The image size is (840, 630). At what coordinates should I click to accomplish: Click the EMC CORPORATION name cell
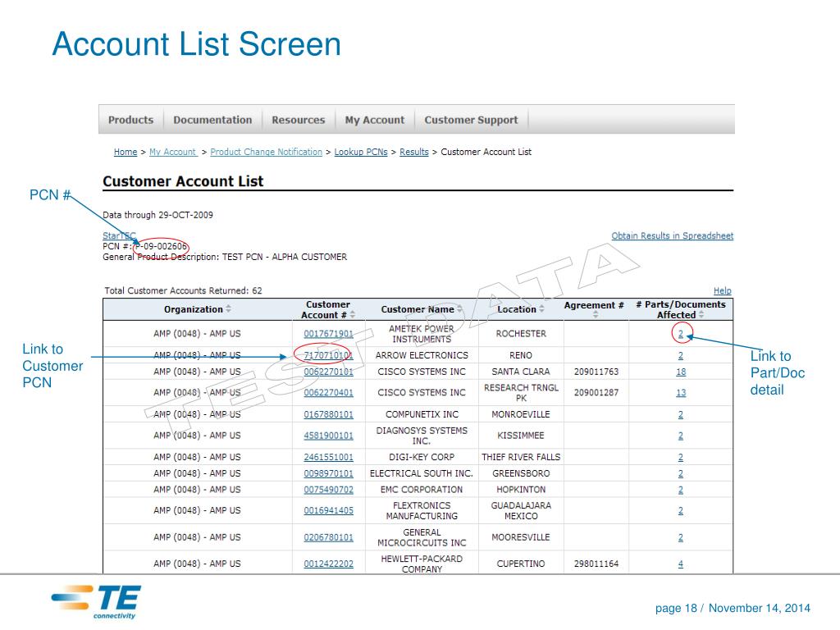coord(422,490)
